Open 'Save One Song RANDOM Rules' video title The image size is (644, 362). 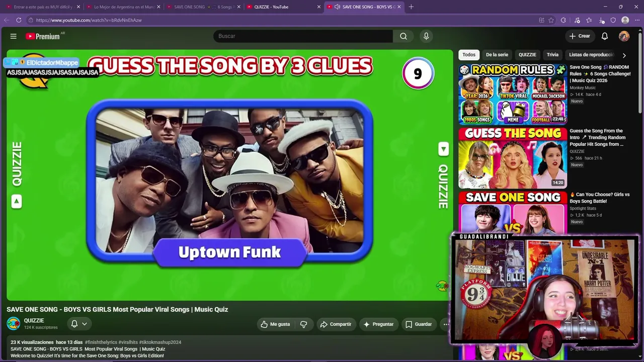point(600,73)
